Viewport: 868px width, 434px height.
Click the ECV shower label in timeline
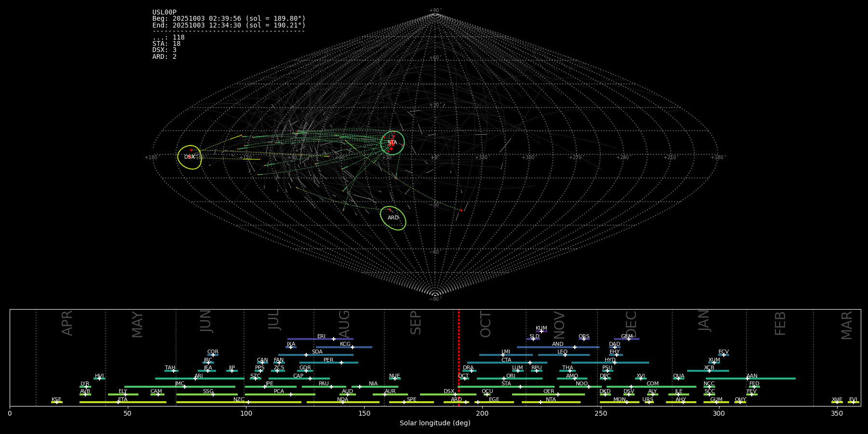tap(723, 352)
